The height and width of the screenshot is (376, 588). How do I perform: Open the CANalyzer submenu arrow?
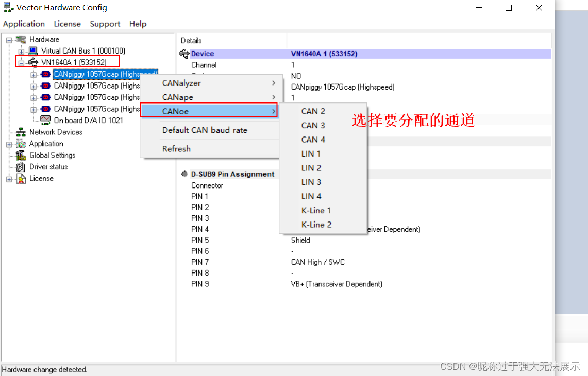coord(274,83)
